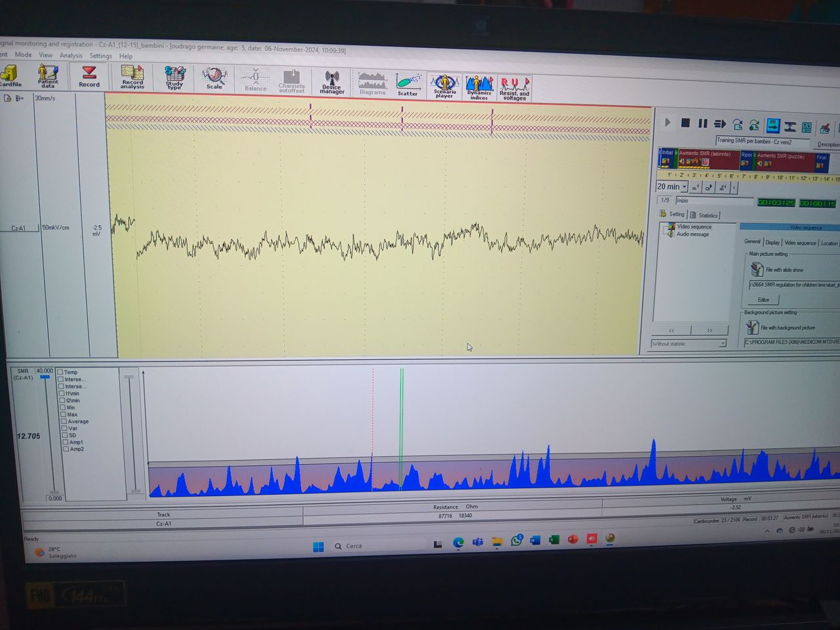The width and height of the screenshot is (840, 630).
Task: Open Resist. and voltages tool
Action: click(514, 87)
